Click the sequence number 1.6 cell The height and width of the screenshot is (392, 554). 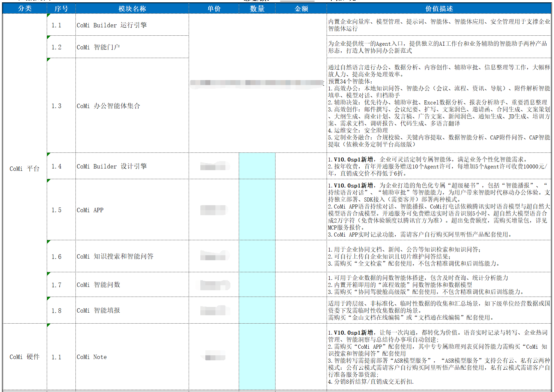(x=61, y=257)
